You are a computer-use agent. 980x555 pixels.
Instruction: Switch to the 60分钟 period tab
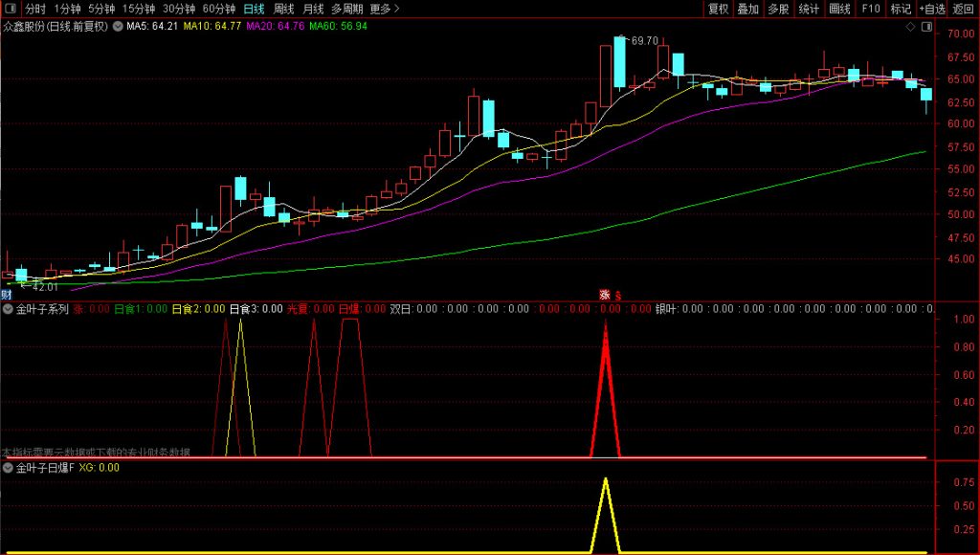click(x=219, y=9)
